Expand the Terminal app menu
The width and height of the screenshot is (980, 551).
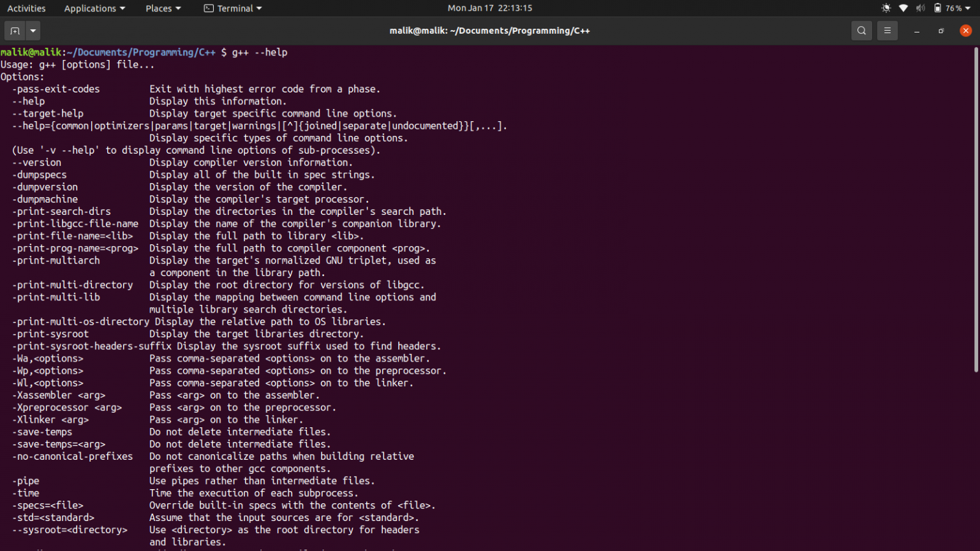[x=233, y=8]
